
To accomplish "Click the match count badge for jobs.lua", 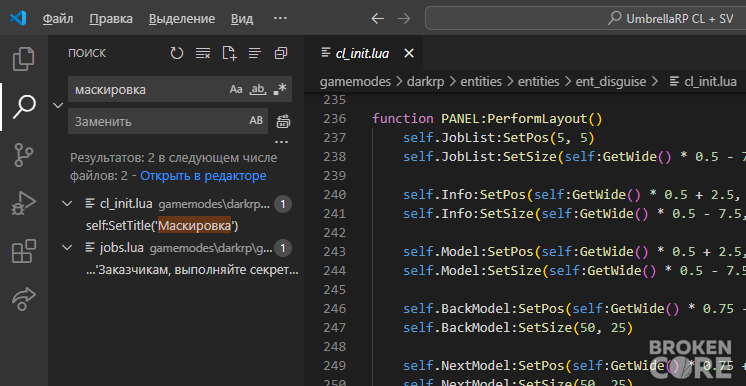I will (x=283, y=248).
